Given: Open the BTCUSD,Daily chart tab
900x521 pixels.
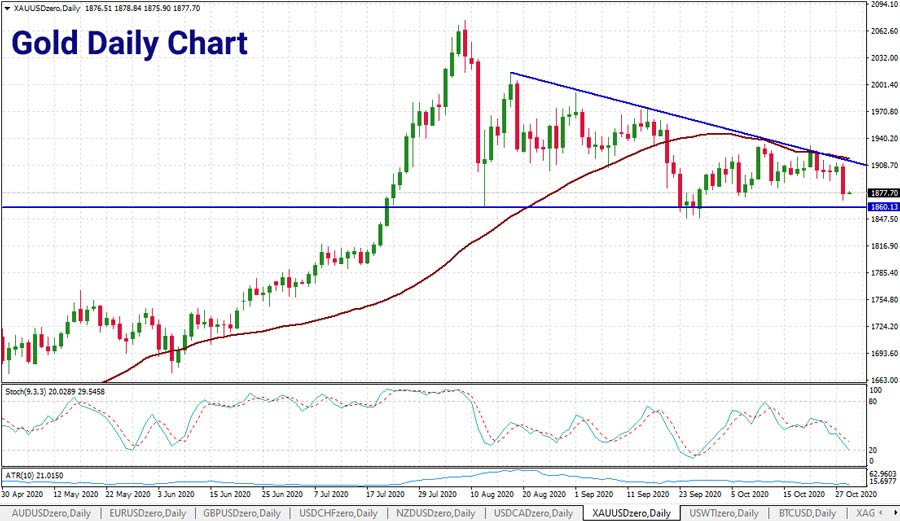Looking at the screenshot, I should point(807,513).
